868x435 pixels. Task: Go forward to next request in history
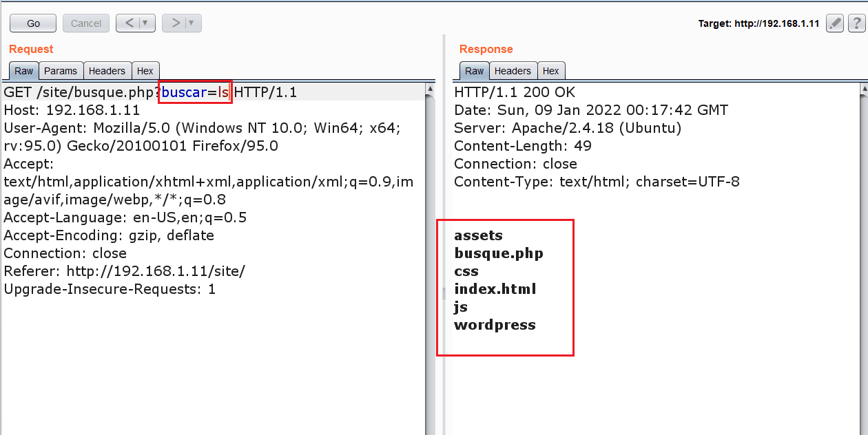(175, 23)
